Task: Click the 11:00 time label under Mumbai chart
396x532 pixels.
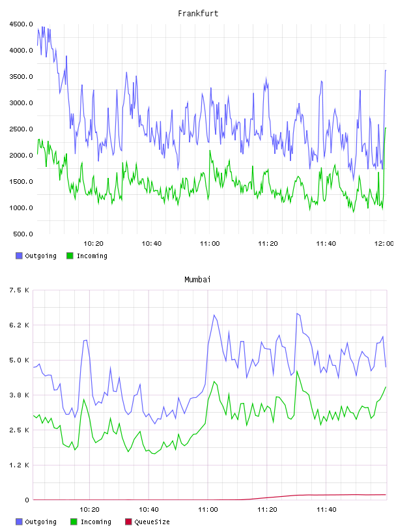Action: (208, 509)
